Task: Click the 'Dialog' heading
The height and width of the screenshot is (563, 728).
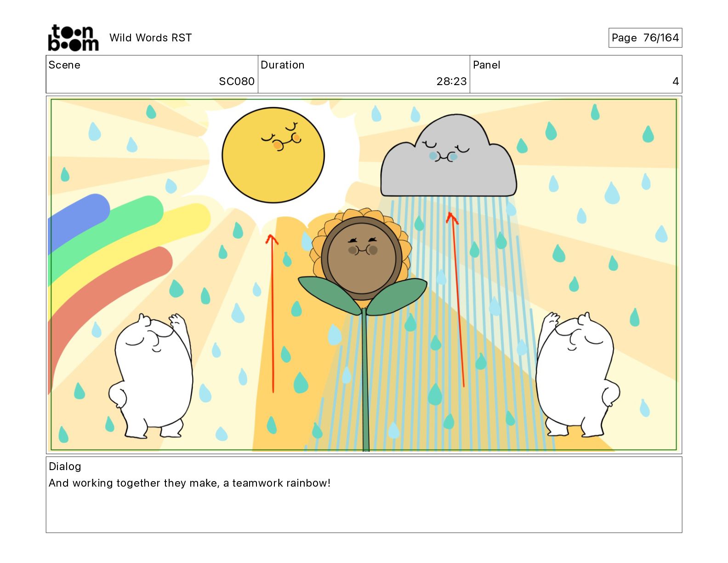Action: click(65, 466)
